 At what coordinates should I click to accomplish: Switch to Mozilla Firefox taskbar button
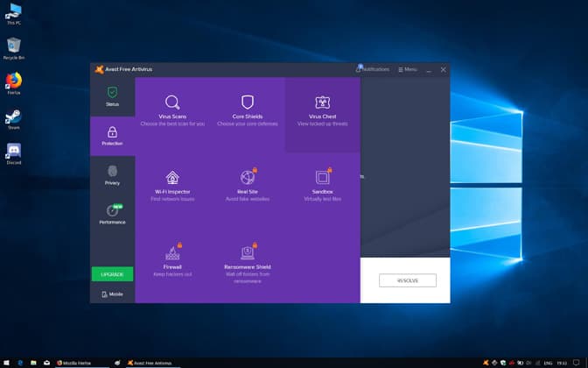pos(82,363)
